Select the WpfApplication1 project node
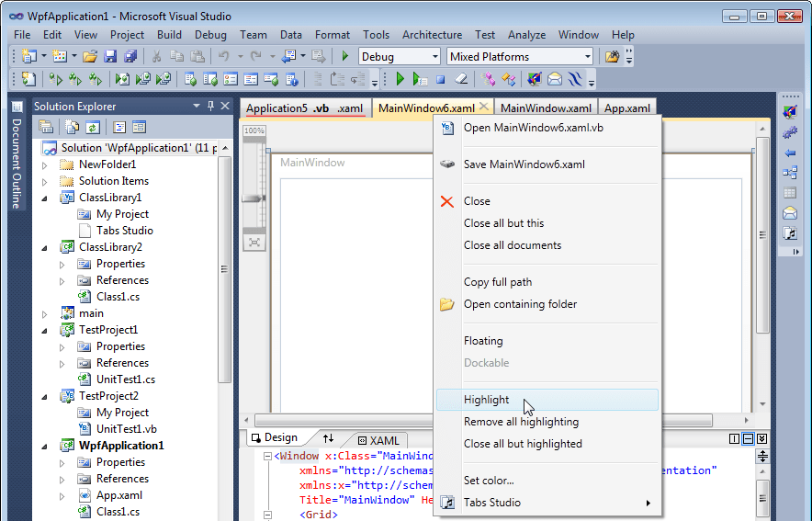The image size is (812, 521). [x=121, y=446]
